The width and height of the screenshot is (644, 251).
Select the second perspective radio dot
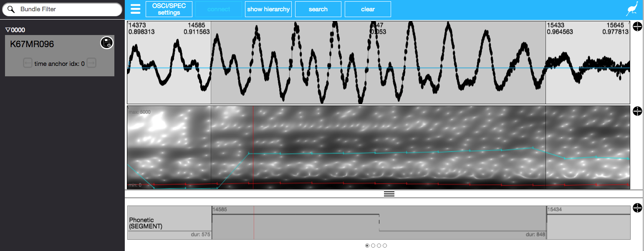373,246
